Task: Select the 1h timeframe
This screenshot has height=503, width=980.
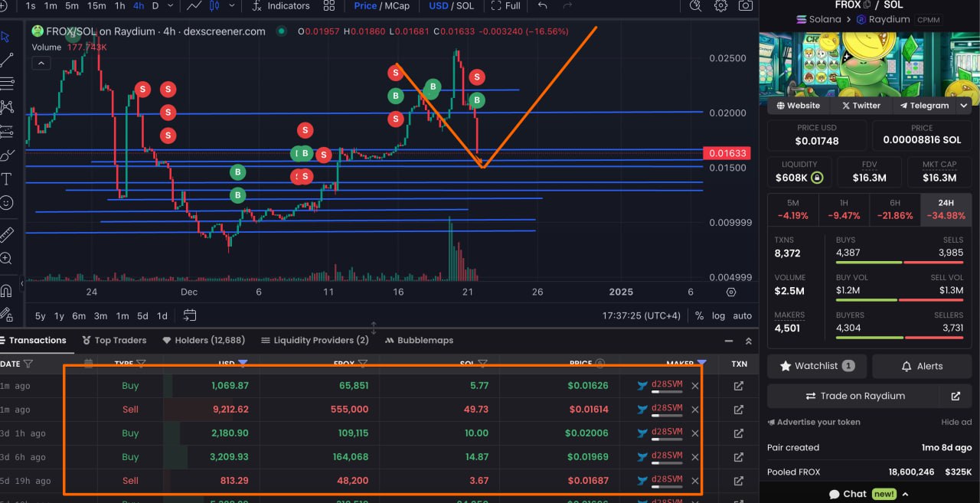Action: [120, 5]
